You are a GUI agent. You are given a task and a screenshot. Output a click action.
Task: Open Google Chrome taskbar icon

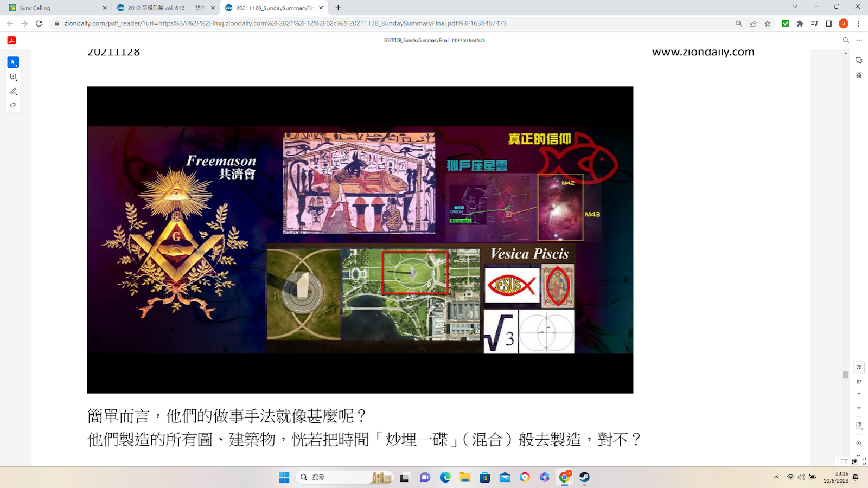565,477
